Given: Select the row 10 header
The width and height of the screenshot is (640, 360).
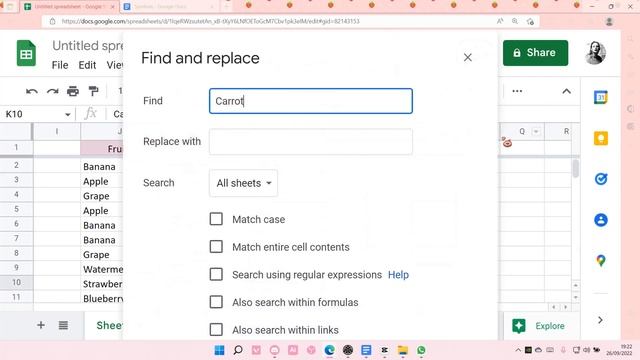Looking at the screenshot, I should coord(16,282).
